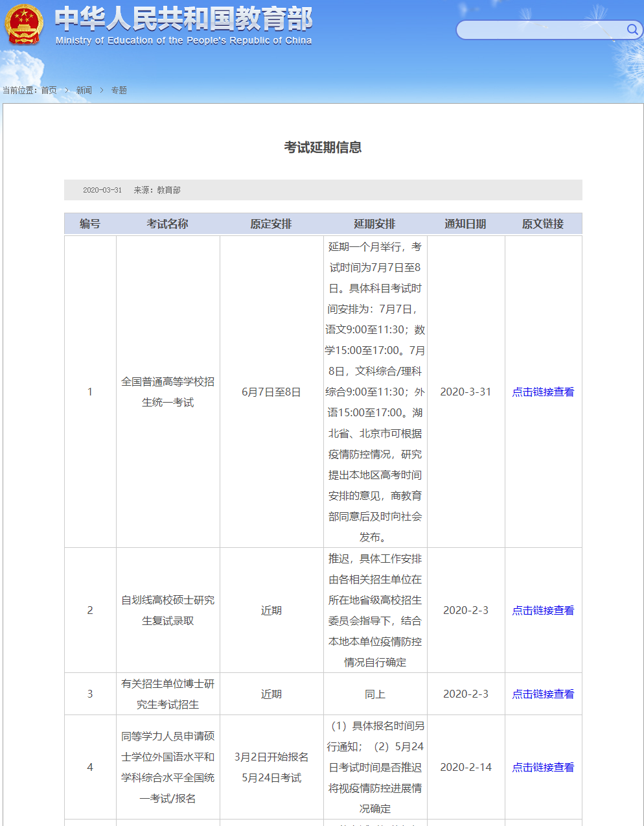Open 新闻 in the breadcrumb
This screenshot has width=644, height=826.
tap(84, 90)
